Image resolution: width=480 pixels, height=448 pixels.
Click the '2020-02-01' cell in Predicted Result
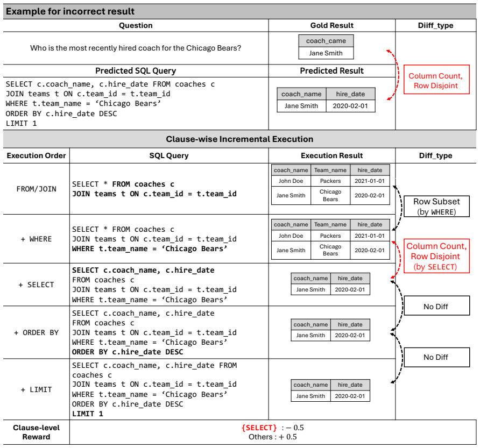coord(350,106)
